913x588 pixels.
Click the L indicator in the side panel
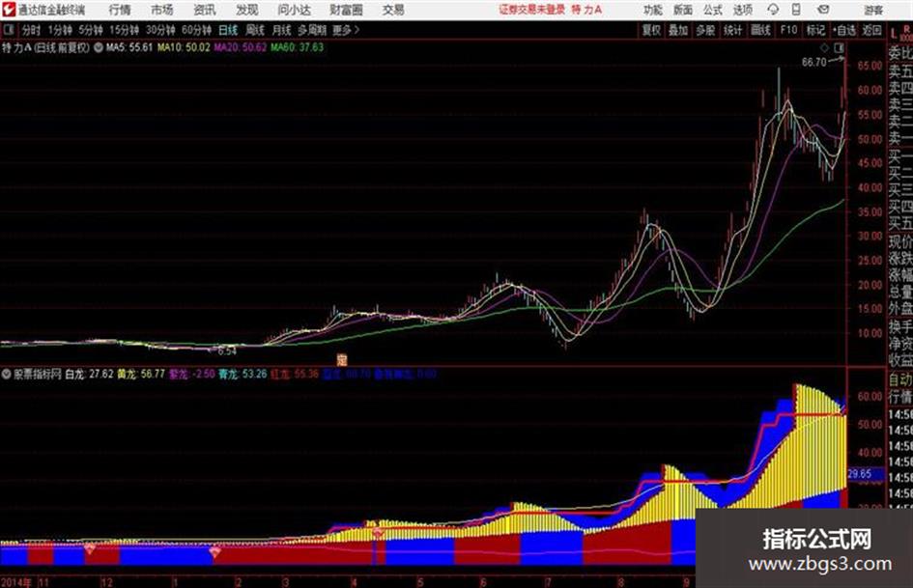[x=894, y=34]
